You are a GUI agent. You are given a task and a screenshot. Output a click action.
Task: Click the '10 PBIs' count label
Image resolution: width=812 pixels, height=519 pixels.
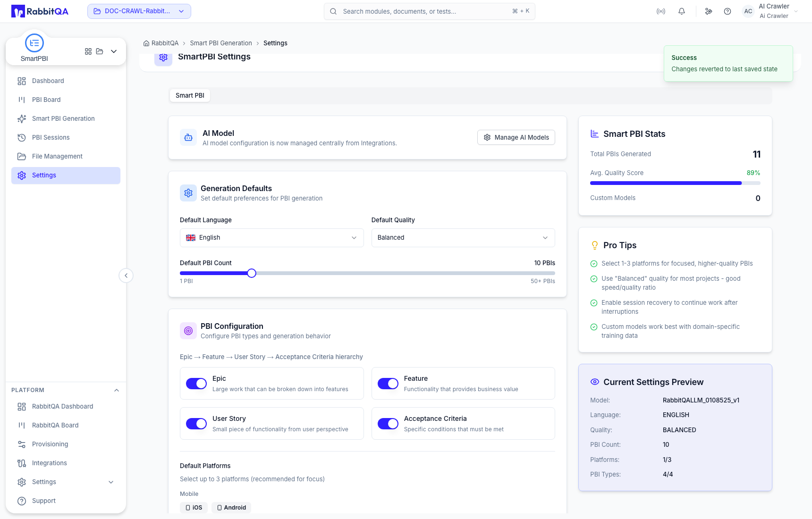coord(544,263)
